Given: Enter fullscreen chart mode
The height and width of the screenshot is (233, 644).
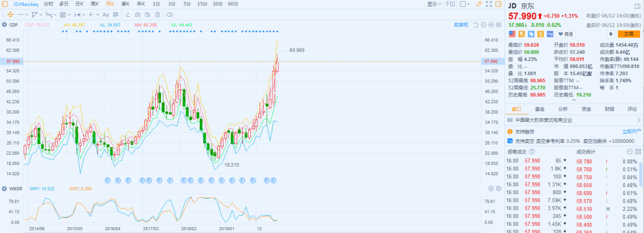Looking at the screenshot, I should (x=489, y=4).
